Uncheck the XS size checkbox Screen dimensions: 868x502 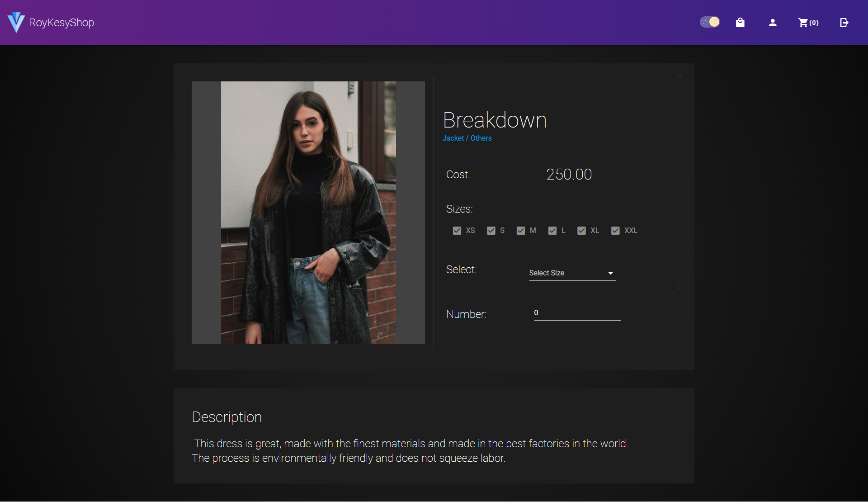457,231
